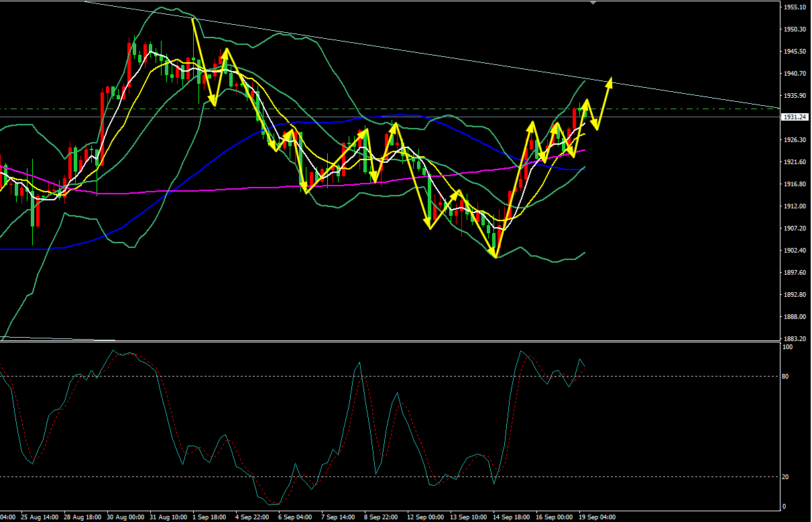Screen dimensions: 812x522
Task: Click the final yellow projection arrow tip
Action: coord(610,80)
